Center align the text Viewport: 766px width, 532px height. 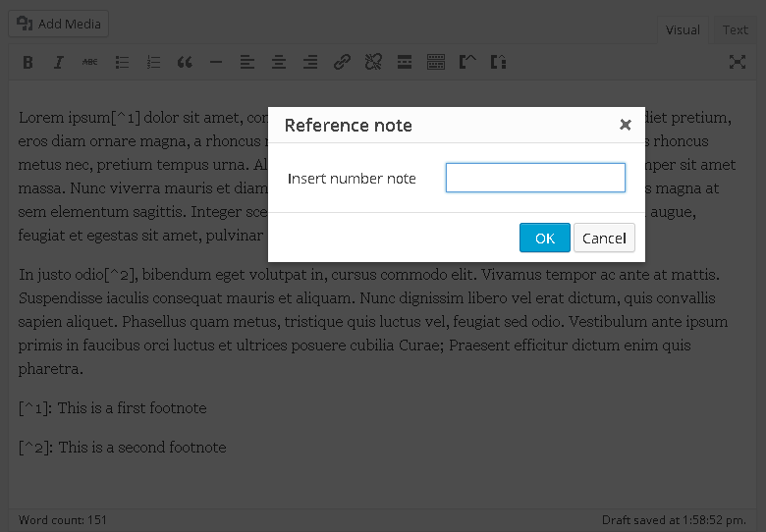pos(279,63)
